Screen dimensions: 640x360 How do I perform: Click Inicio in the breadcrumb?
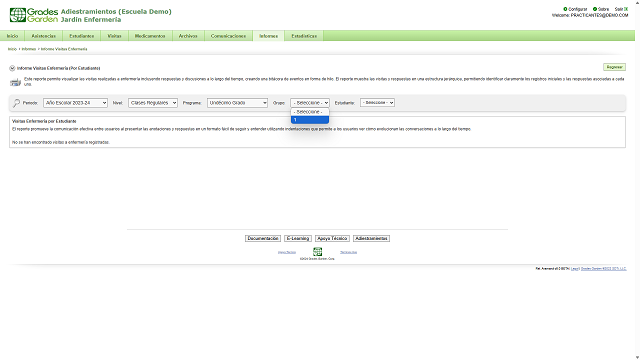(x=12, y=49)
